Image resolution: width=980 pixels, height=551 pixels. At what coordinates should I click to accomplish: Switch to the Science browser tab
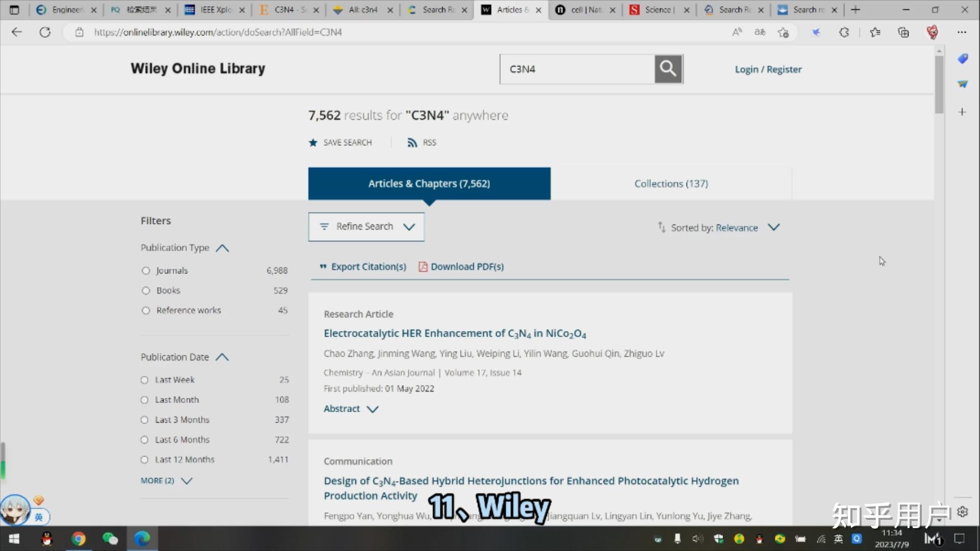point(658,10)
